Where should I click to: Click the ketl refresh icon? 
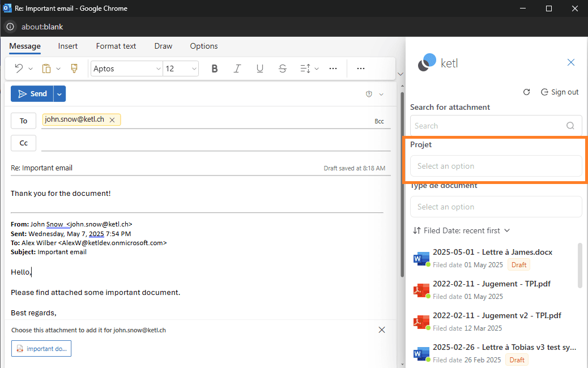(526, 92)
